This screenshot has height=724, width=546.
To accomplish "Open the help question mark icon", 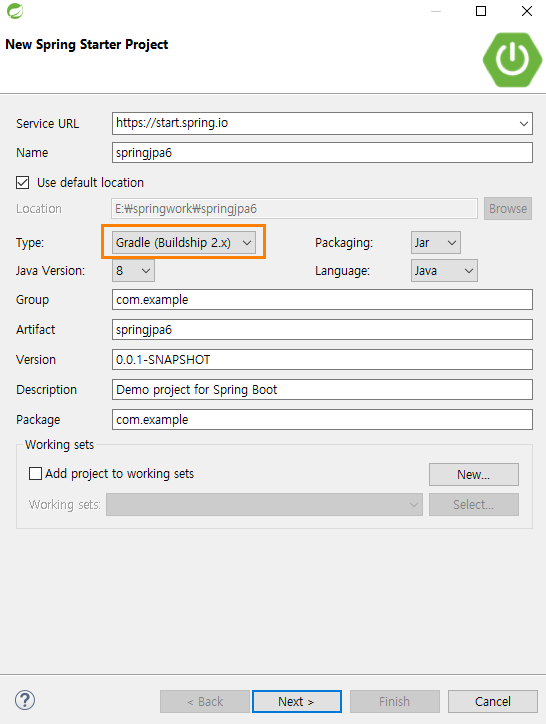I will [x=25, y=700].
